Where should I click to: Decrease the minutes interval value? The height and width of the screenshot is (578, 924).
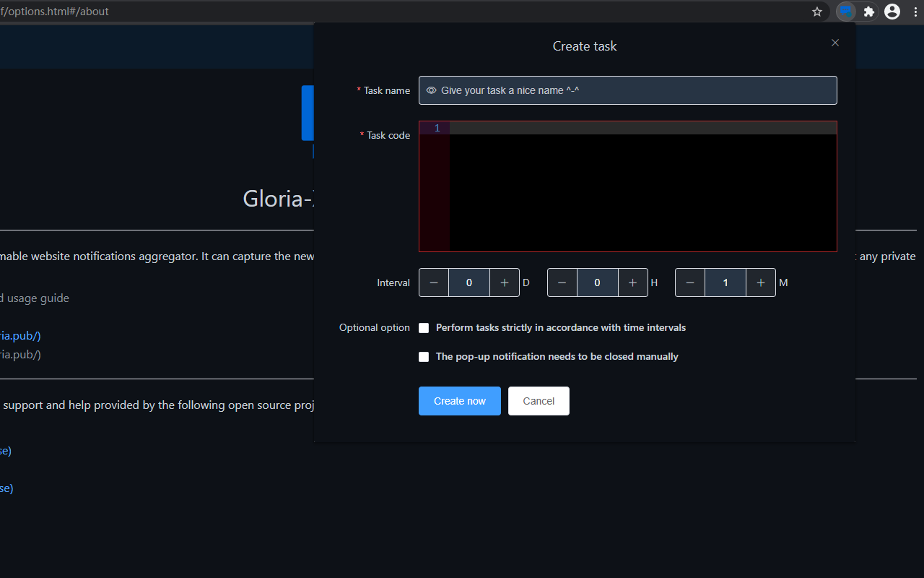click(690, 282)
